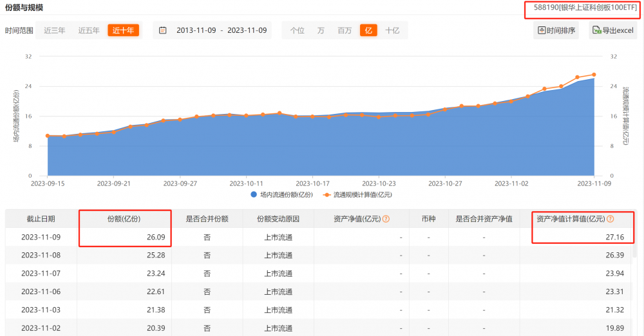Click share value 22.61
Image resolution: width=644 pixels, height=336 pixels.
pos(156,292)
